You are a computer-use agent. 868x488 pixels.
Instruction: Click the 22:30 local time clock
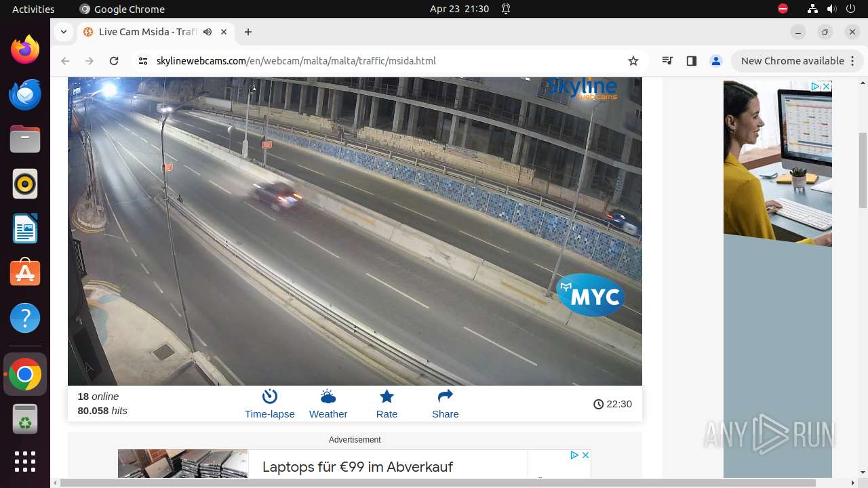coord(612,404)
